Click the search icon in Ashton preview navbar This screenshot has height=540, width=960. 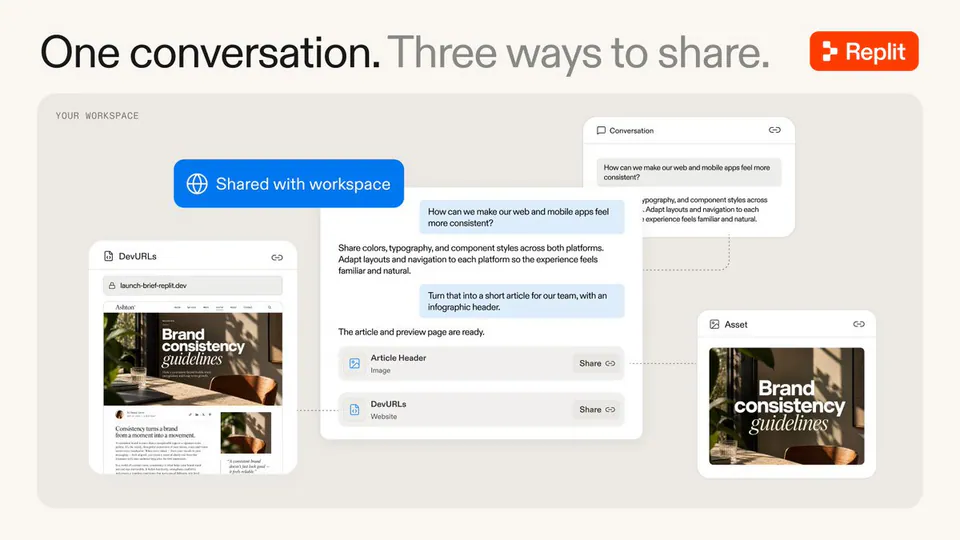click(x=269, y=307)
